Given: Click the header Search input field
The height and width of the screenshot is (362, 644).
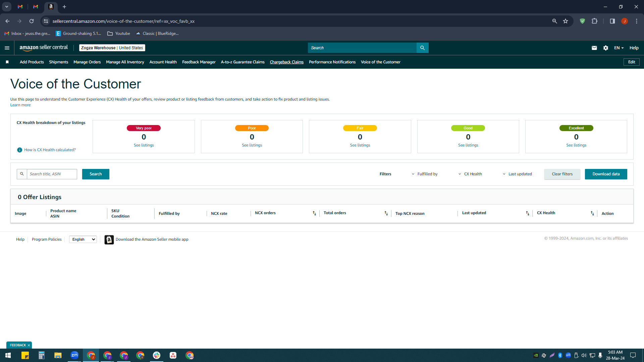Looking at the screenshot, I should tap(362, 48).
